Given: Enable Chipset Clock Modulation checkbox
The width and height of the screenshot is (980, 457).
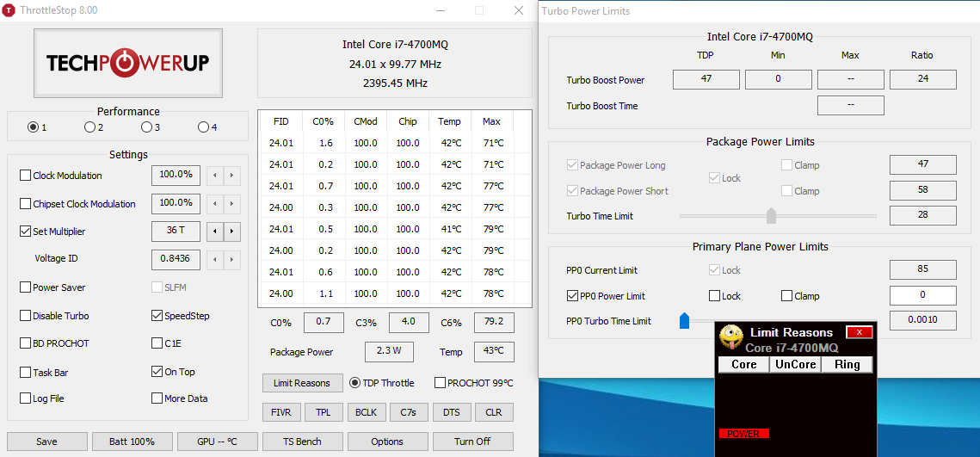Looking at the screenshot, I should 25,204.
